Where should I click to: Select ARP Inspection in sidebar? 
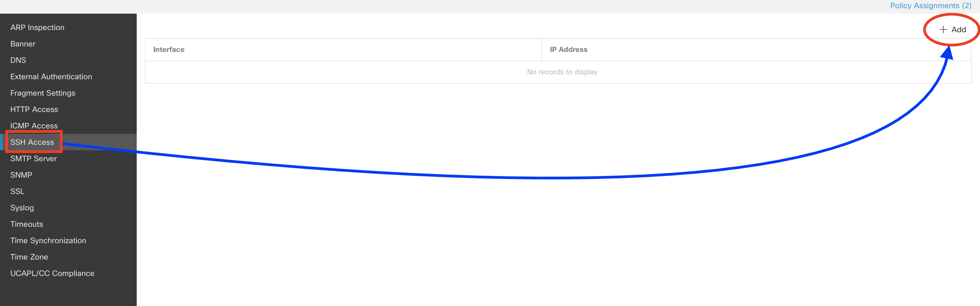click(x=37, y=27)
